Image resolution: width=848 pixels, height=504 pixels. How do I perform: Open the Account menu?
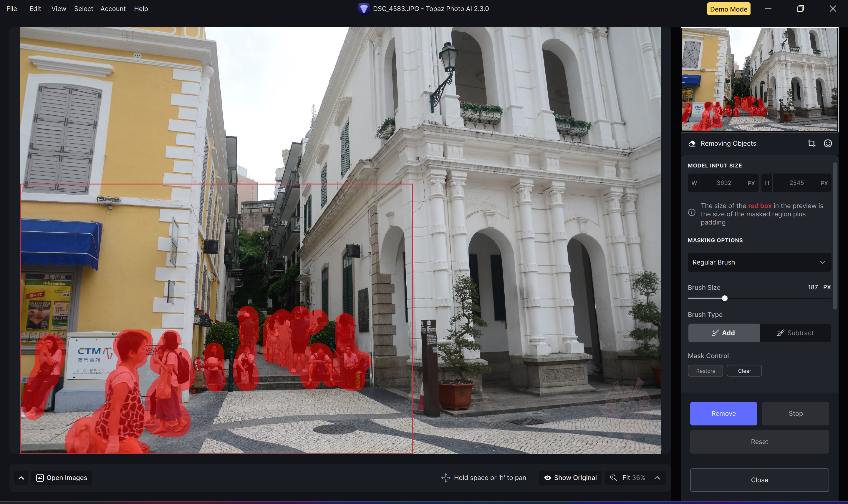point(113,9)
